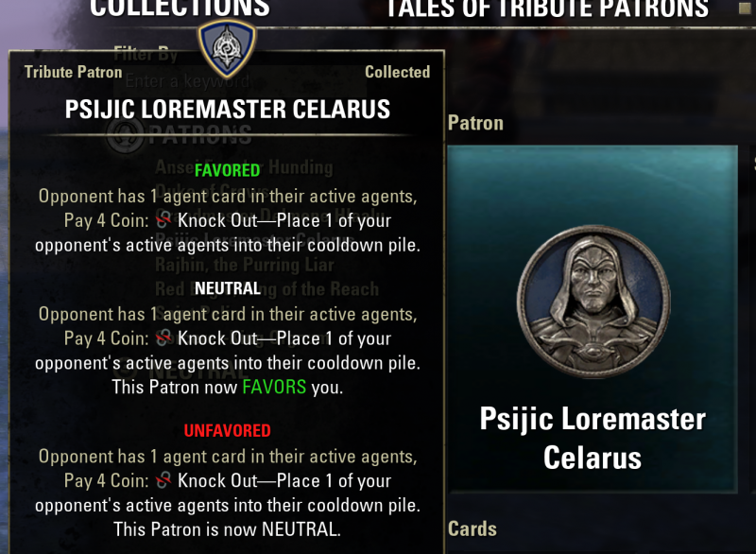Click the Knock Out icon under UNFAVORED

point(163,480)
